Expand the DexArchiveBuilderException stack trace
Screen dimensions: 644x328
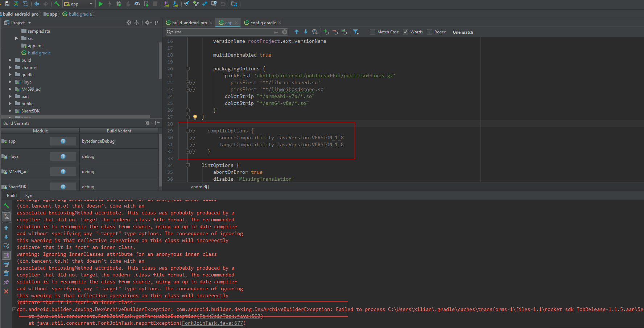[14, 309]
